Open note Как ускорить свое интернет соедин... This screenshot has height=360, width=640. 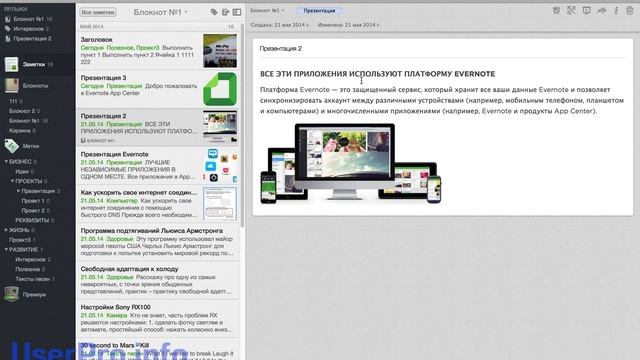[158, 203]
